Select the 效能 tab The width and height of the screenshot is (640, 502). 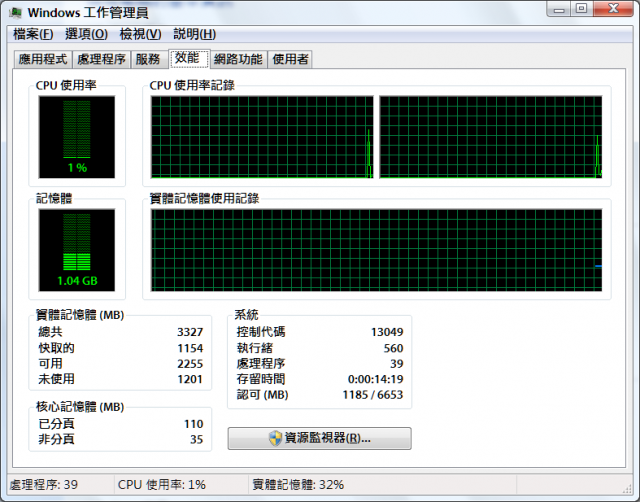[188, 58]
